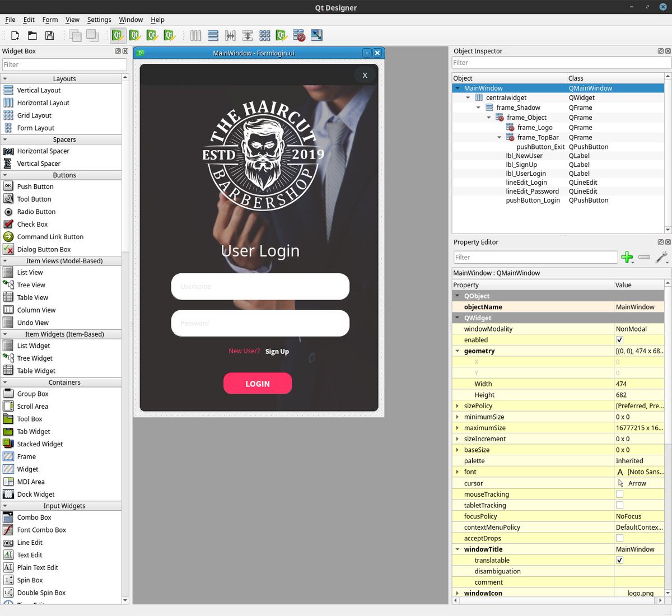Viewport: 672px width, 616px height.
Task: Lay out horizontally in splitter icon
Action: click(x=230, y=36)
